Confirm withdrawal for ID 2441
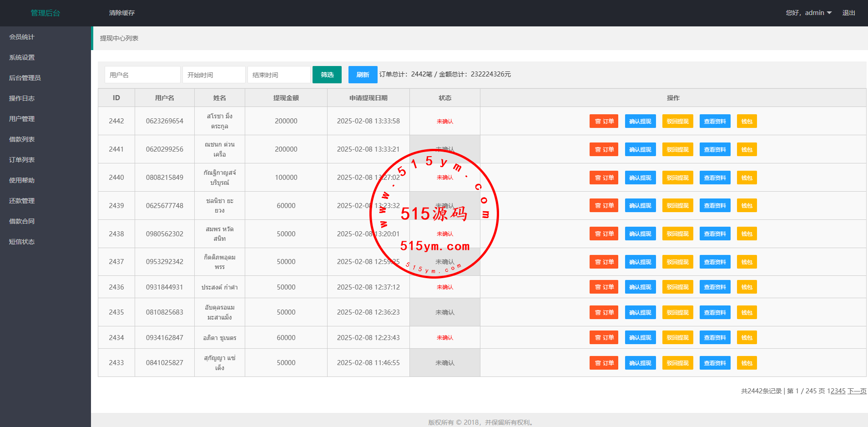868x427 pixels. click(640, 150)
